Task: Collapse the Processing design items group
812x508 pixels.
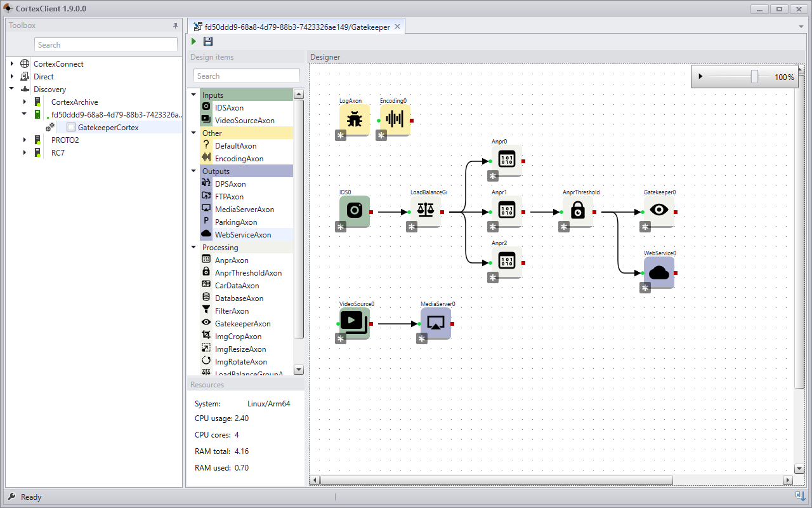Action: [x=194, y=248]
